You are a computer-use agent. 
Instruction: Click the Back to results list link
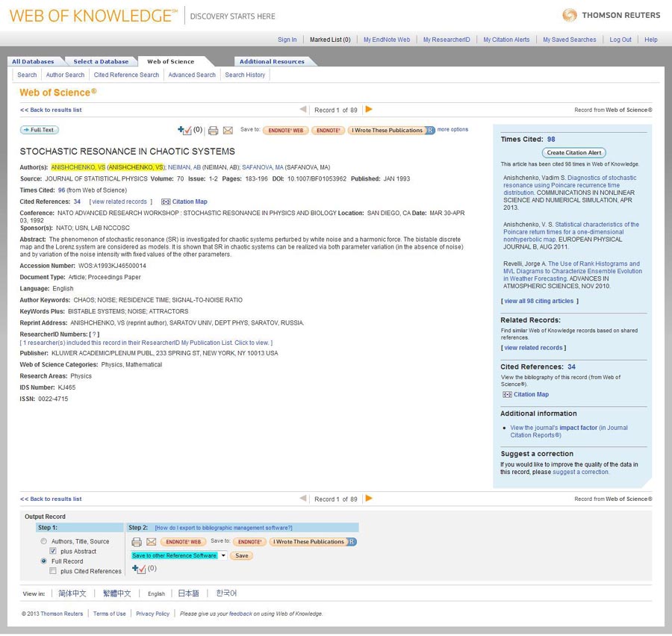[x=51, y=110]
